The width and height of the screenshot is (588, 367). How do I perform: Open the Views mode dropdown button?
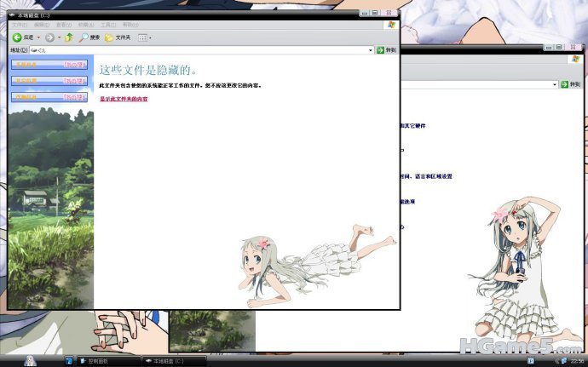(145, 37)
